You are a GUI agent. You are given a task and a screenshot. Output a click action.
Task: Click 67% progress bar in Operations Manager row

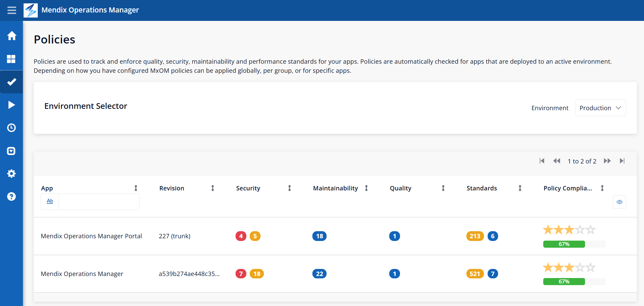point(574,281)
